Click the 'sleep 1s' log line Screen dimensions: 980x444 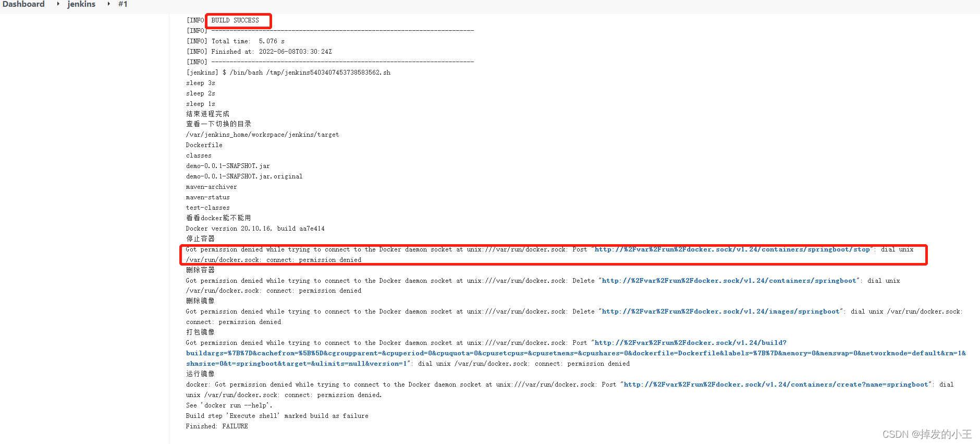pos(201,104)
